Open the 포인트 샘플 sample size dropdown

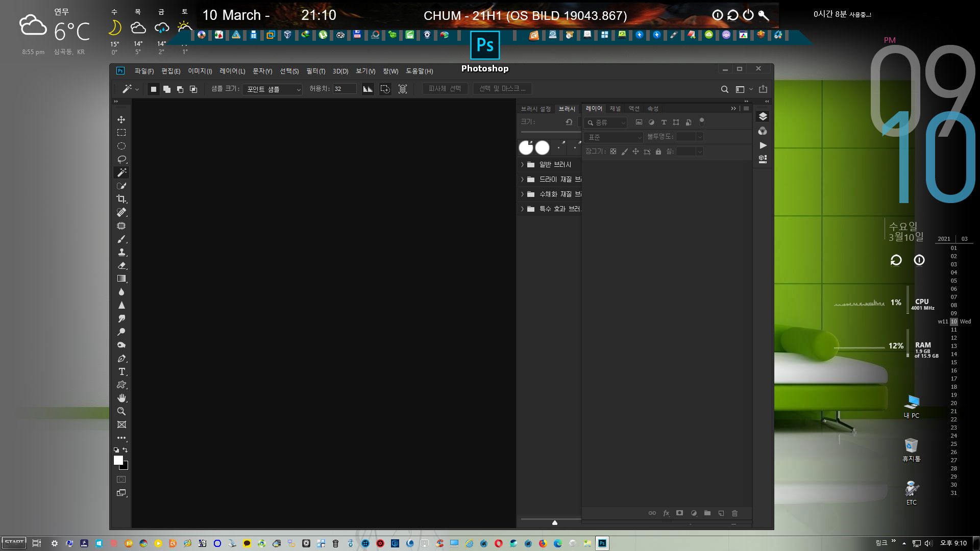click(273, 89)
